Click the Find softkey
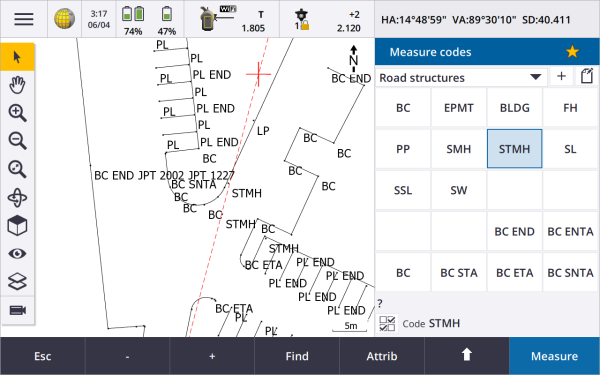 [297, 356]
